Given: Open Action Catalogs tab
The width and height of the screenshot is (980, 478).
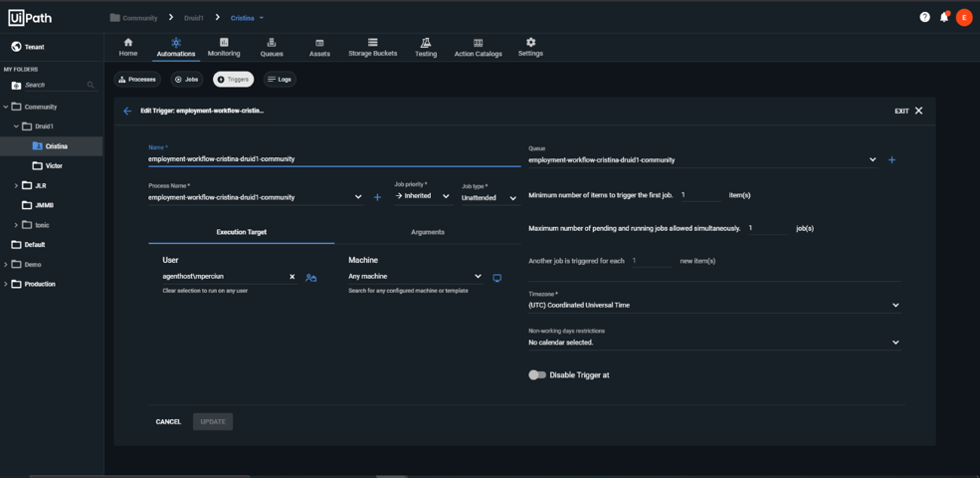Looking at the screenshot, I should pyautogui.click(x=479, y=48).
